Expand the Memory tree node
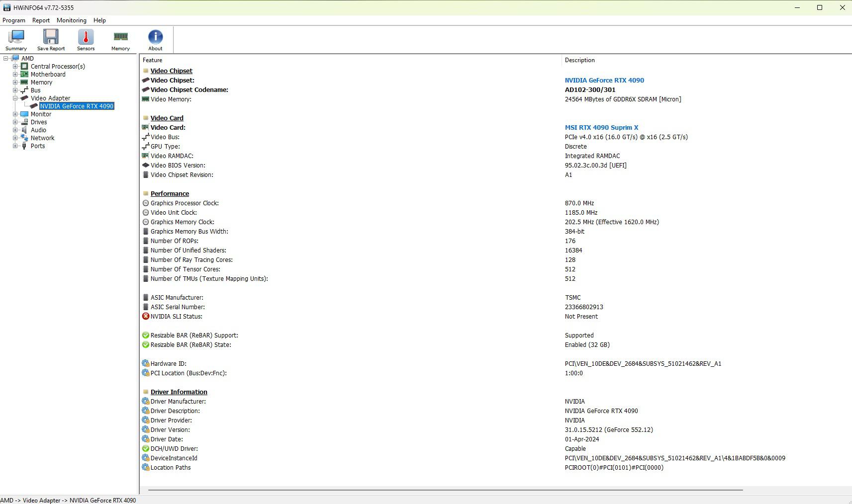The width and height of the screenshot is (852, 504). coord(15,82)
